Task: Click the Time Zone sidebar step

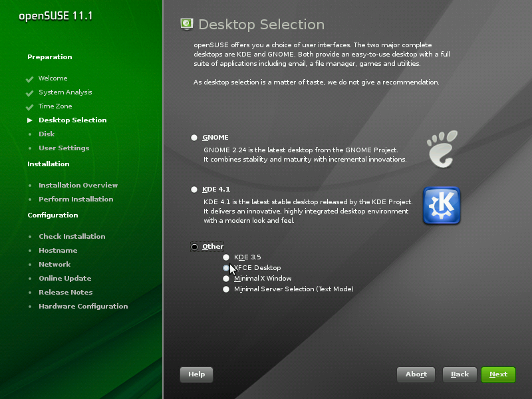Action: pos(55,106)
